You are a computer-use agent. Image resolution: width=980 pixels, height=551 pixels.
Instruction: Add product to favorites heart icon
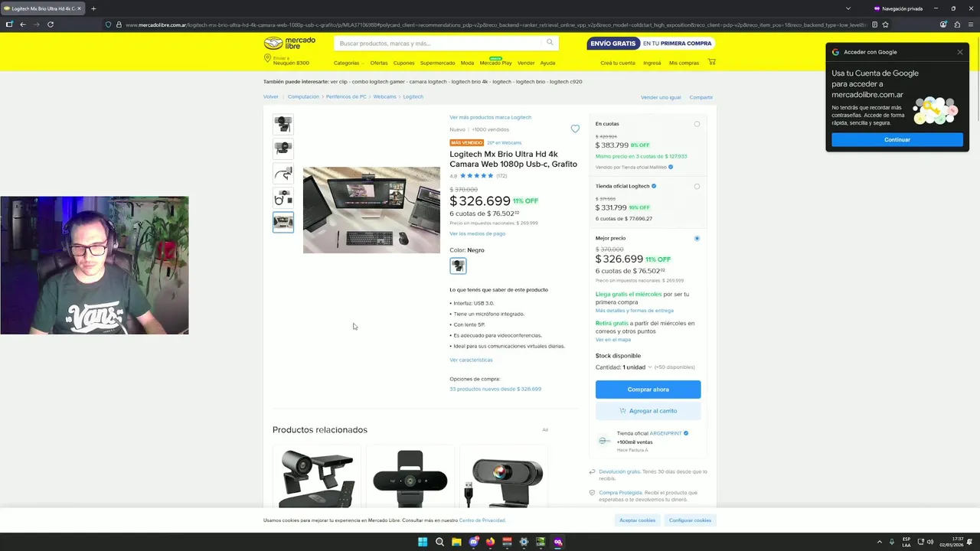click(x=575, y=129)
